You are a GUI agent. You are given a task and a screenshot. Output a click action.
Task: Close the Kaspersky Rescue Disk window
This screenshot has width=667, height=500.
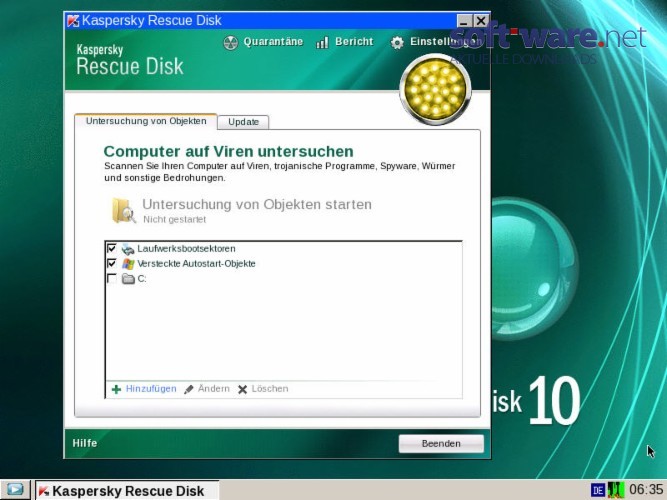point(481,20)
